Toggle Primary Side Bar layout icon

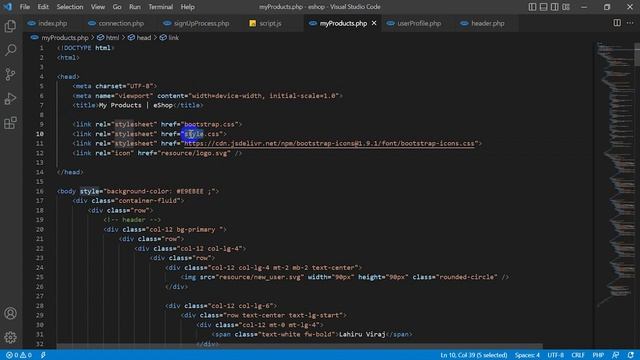(532, 7)
